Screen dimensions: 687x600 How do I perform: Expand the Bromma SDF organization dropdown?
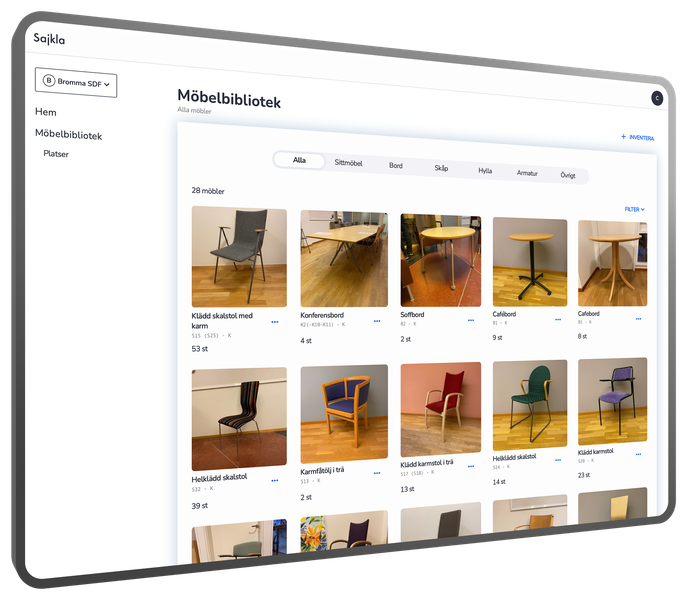click(76, 82)
